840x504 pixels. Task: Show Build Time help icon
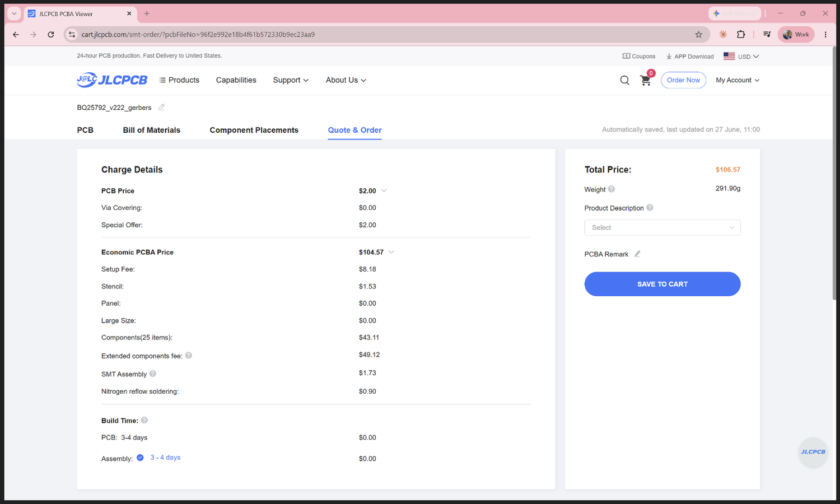(x=144, y=420)
